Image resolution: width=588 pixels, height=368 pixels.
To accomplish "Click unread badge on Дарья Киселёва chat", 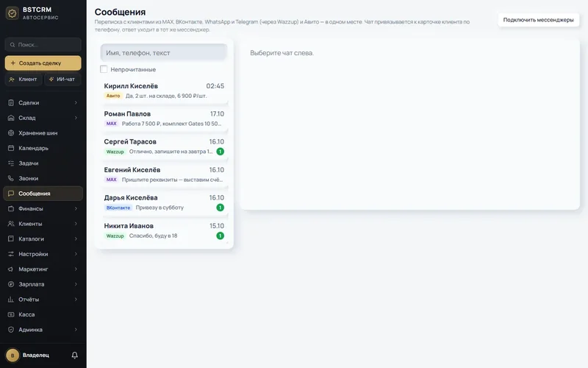I will (x=220, y=208).
